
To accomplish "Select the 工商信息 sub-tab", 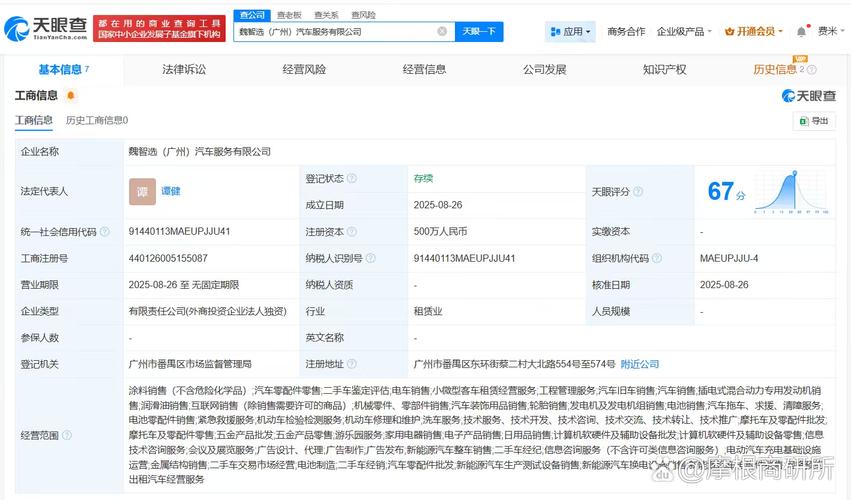I will pos(34,121).
